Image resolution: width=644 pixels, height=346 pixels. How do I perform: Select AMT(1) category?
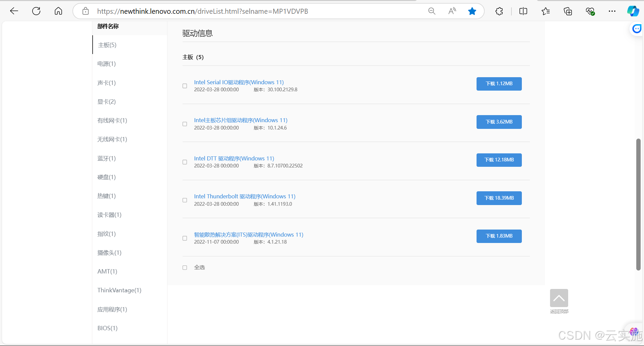[107, 271]
